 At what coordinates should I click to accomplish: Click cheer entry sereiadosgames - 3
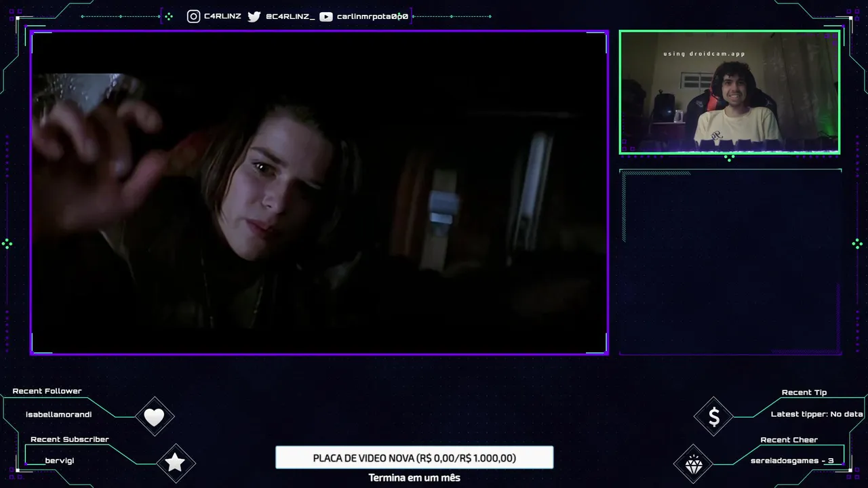click(791, 460)
